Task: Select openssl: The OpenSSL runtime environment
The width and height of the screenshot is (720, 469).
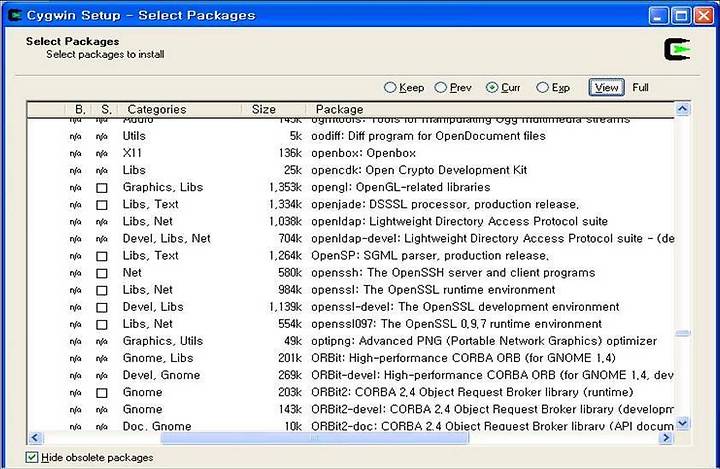Action: click(x=433, y=289)
